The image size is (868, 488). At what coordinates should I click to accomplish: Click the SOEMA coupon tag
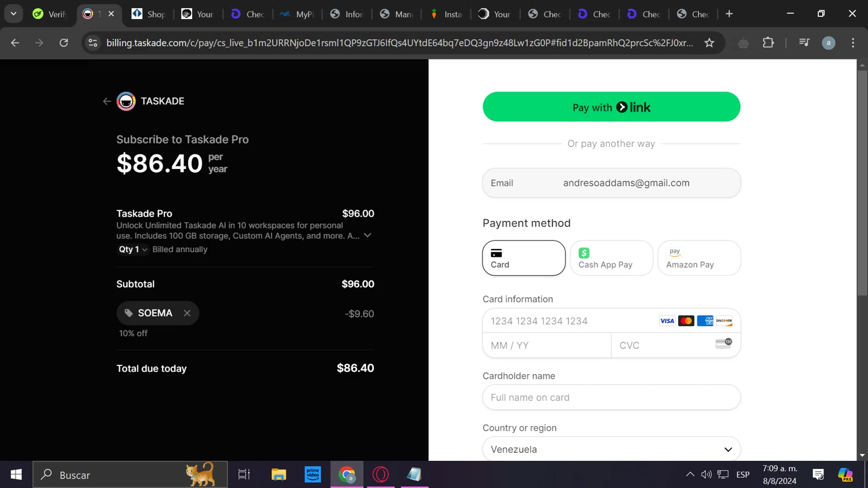coord(157,313)
